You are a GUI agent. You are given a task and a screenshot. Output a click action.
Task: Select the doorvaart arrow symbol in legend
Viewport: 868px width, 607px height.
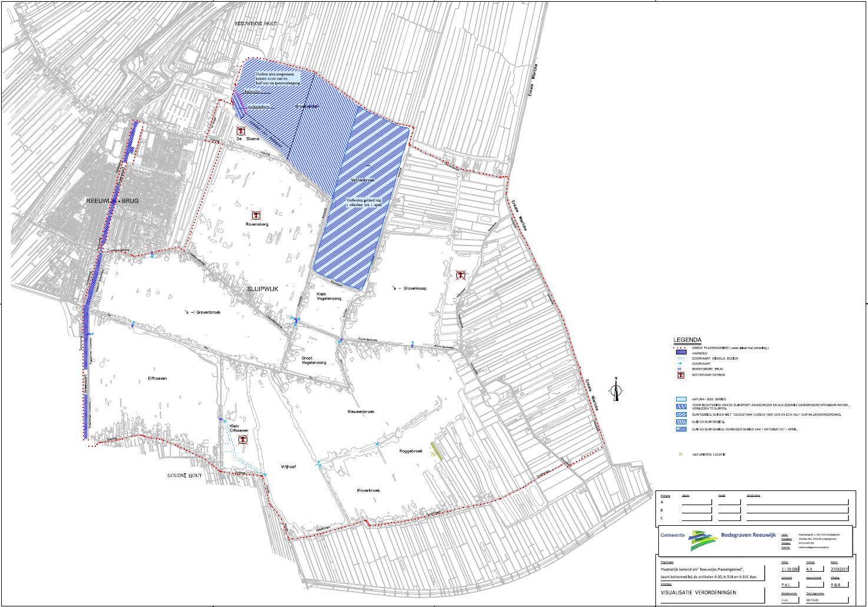click(681, 364)
